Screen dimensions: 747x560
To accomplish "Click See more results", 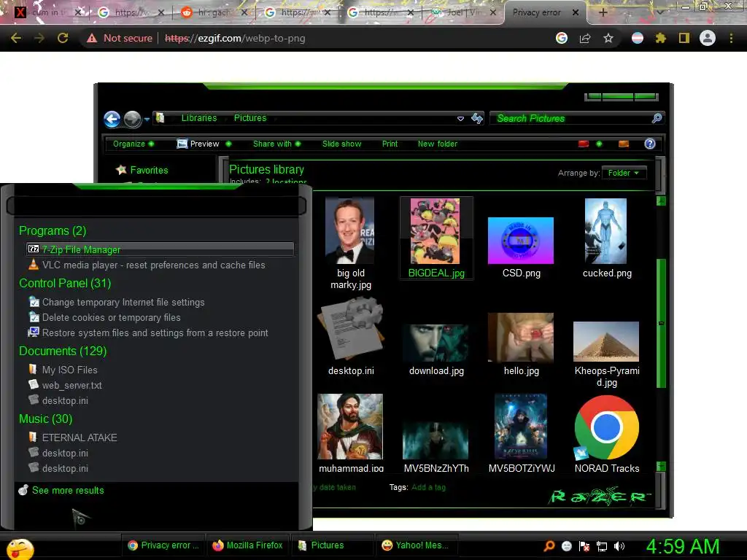I will coord(61,490).
